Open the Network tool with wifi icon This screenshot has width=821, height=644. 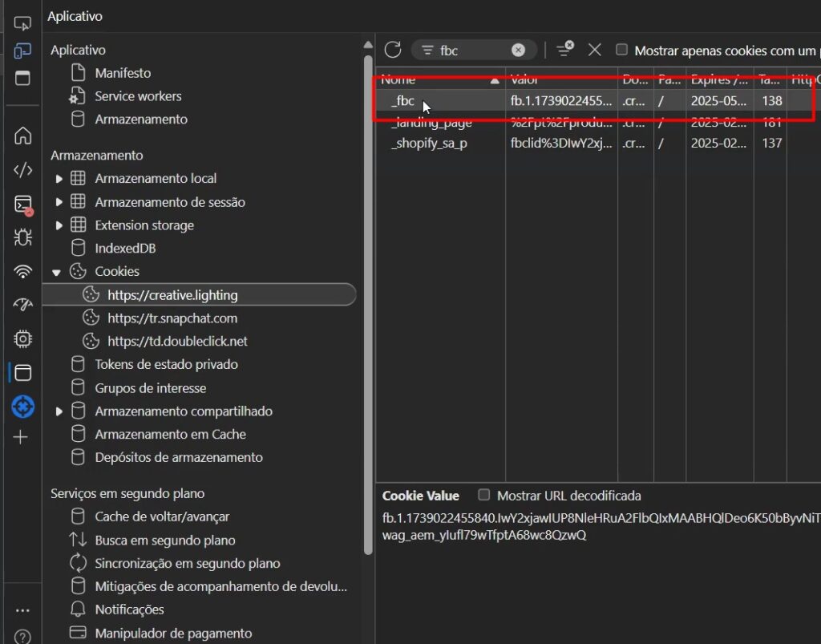(x=22, y=272)
